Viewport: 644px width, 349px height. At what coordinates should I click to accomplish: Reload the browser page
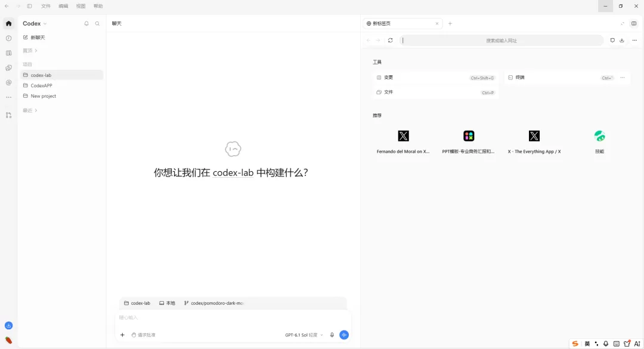pos(391,41)
